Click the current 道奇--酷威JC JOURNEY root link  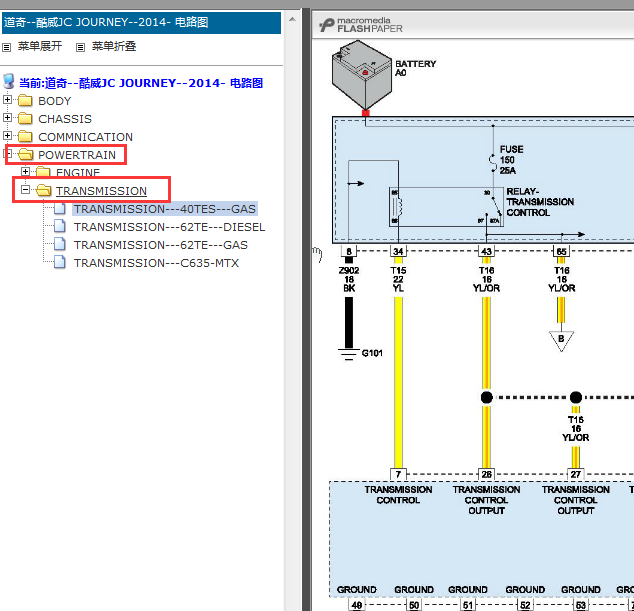[x=141, y=83]
